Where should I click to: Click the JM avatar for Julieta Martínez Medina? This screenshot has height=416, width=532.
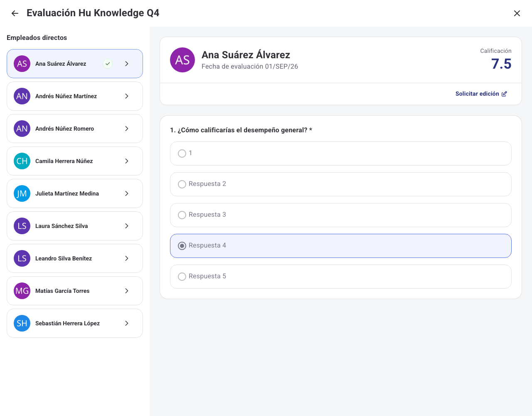click(22, 193)
